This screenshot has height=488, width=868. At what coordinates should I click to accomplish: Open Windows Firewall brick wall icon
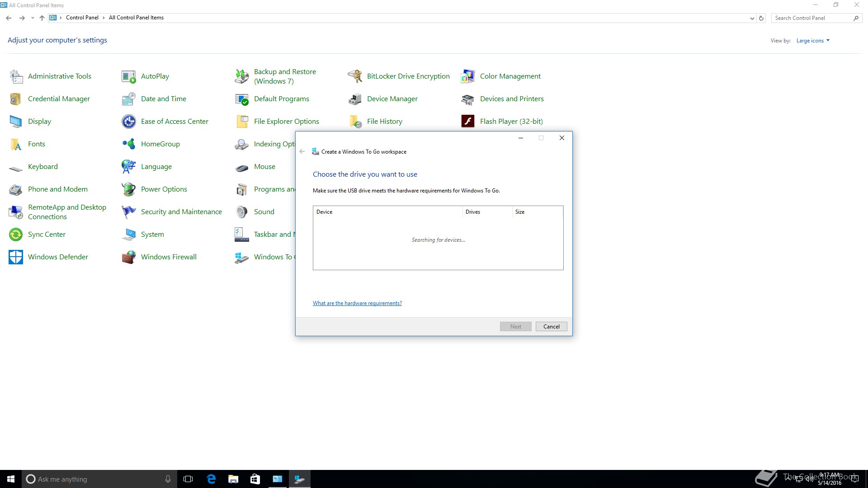[x=129, y=257]
